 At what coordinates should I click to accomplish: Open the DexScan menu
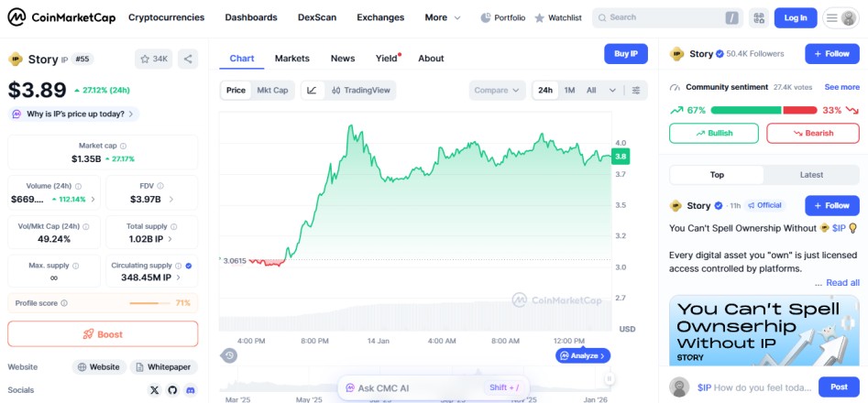316,17
